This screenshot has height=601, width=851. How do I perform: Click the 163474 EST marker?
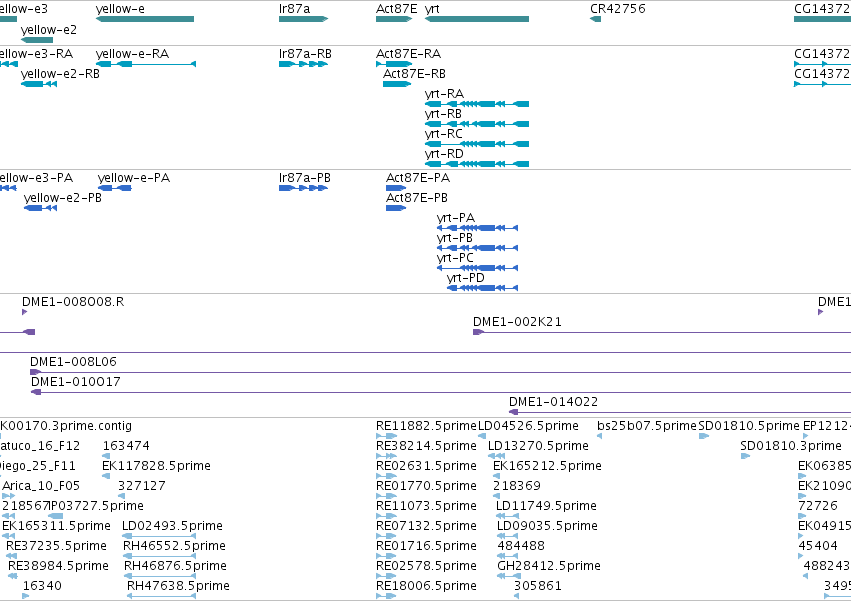point(106,456)
